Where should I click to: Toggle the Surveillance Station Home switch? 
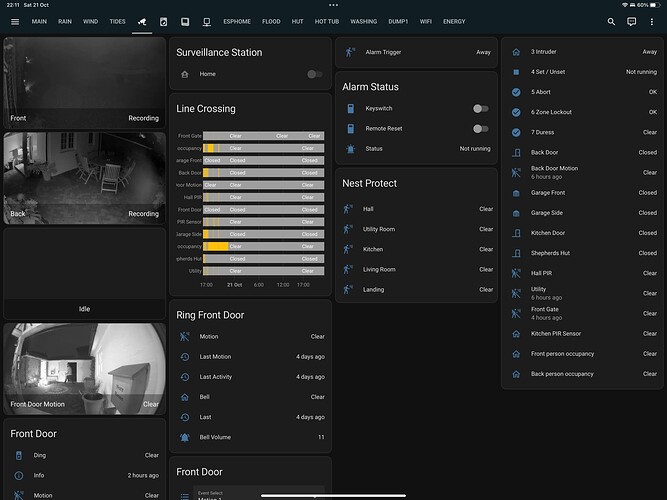(x=314, y=74)
